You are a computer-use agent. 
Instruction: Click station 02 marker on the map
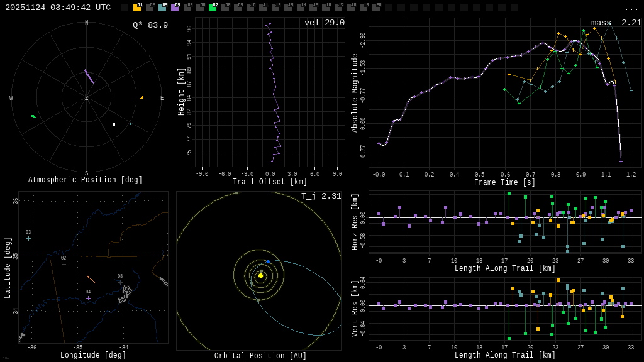pyautogui.click(x=64, y=264)
